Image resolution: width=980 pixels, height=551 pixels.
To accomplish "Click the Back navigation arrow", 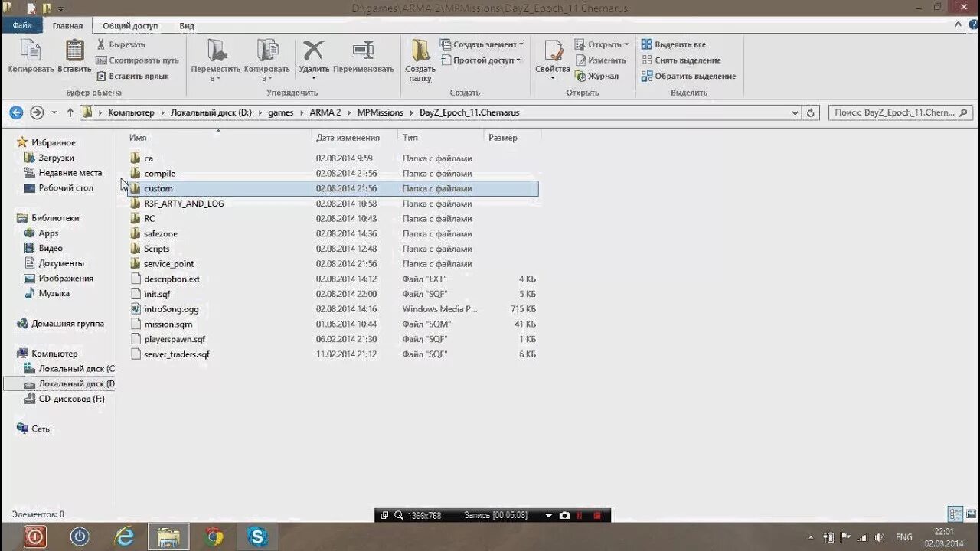I will [x=16, y=112].
